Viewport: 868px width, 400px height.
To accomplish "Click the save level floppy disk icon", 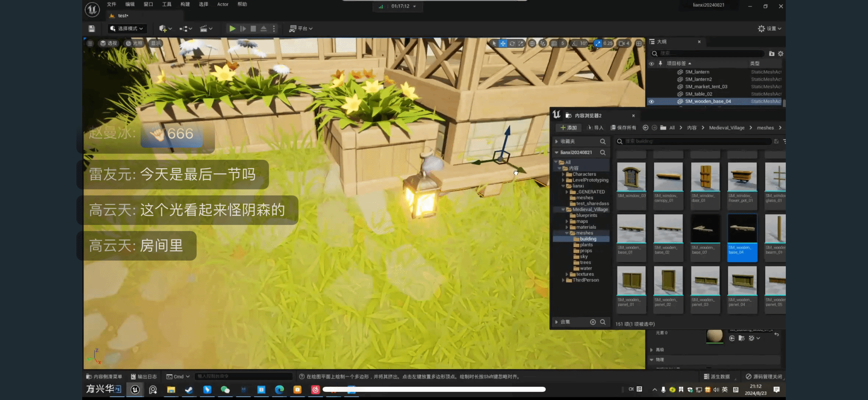I will (92, 28).
